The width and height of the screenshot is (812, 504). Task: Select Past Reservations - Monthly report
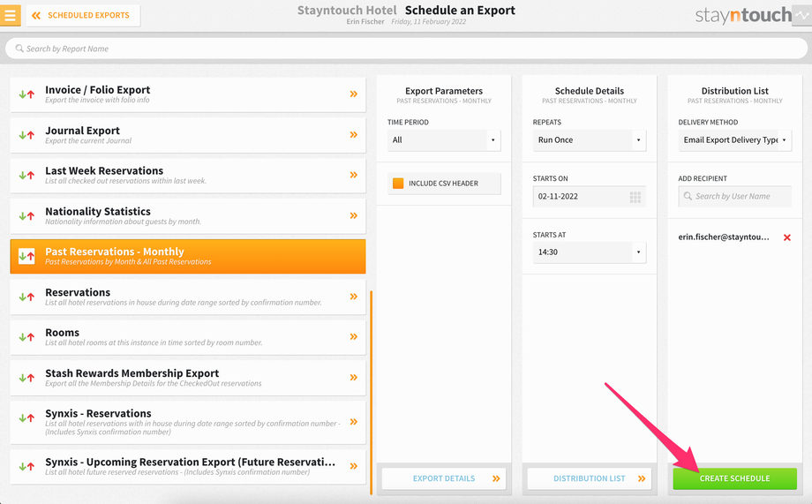(x=187, y=256)
